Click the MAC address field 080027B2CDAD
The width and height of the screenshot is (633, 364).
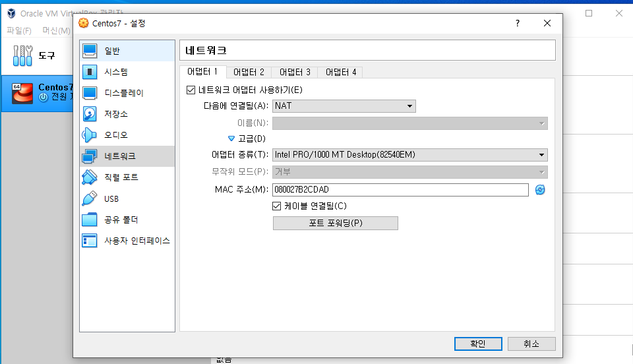pyautogui.click(x=400, y=190)
